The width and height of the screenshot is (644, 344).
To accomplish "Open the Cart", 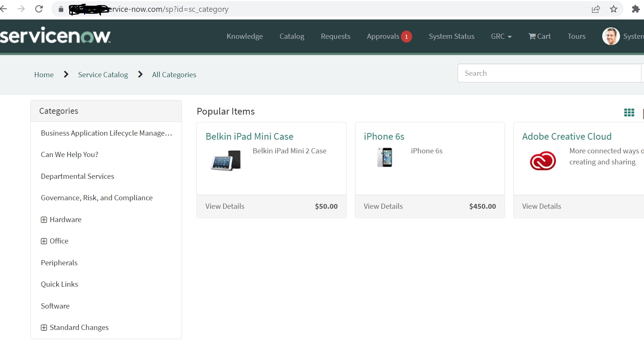I will (540, 36).
